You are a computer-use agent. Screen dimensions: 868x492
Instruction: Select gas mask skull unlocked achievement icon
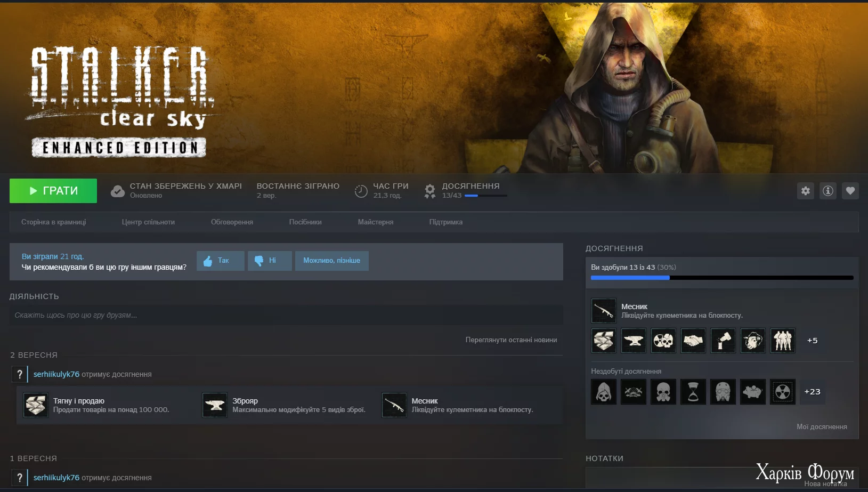point(663,341)
